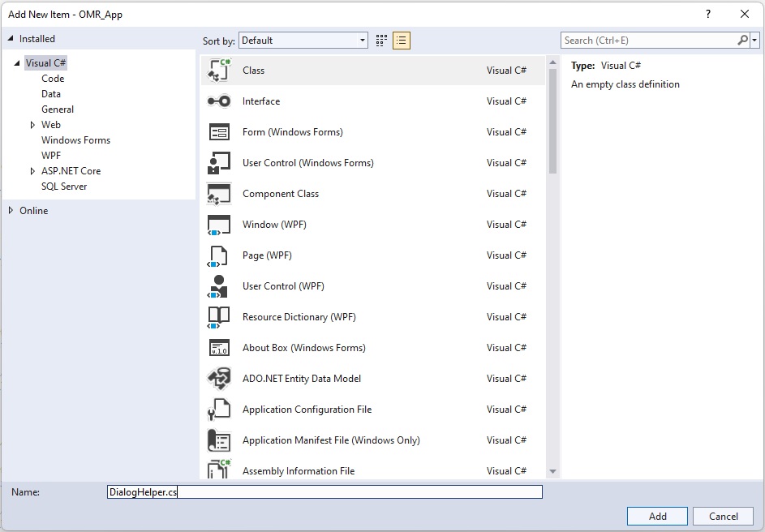
Task: Select the Class template icon
Action: (x=219, y=71)
